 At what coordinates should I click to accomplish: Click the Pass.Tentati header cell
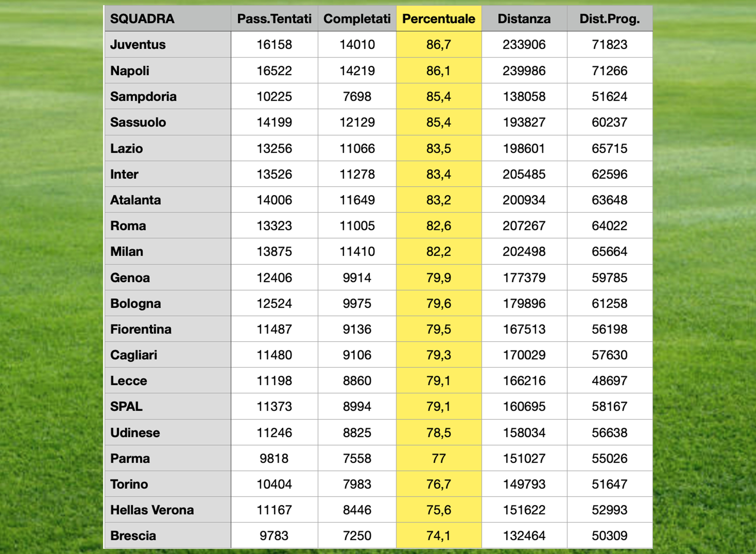(274, 18)
